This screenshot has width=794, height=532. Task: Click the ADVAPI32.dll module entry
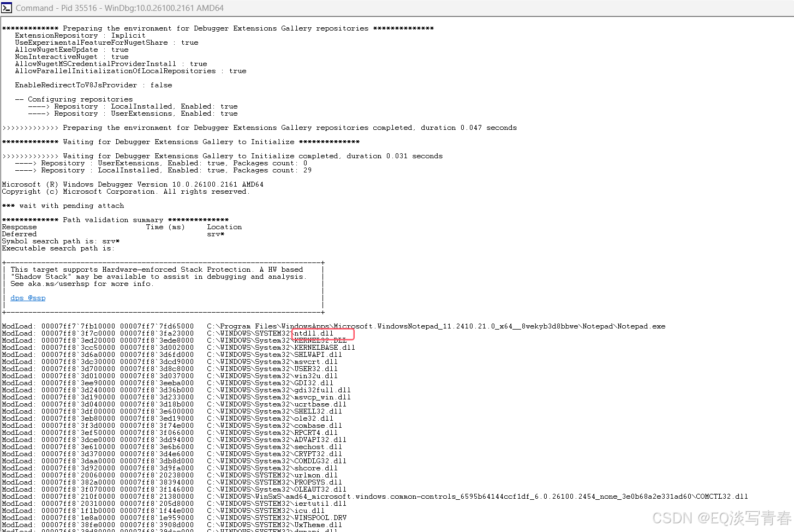(174, 440)
